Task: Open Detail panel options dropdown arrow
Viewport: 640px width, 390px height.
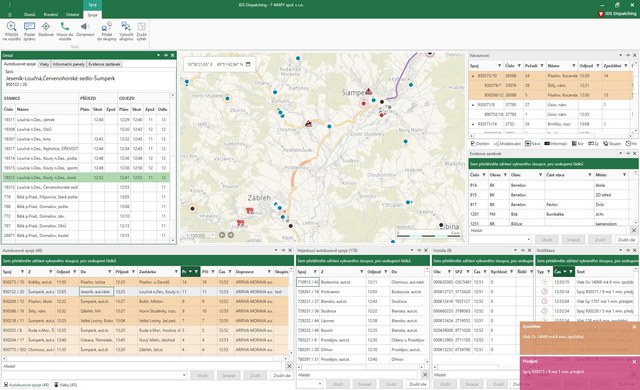Action: (x=158, y=55)
